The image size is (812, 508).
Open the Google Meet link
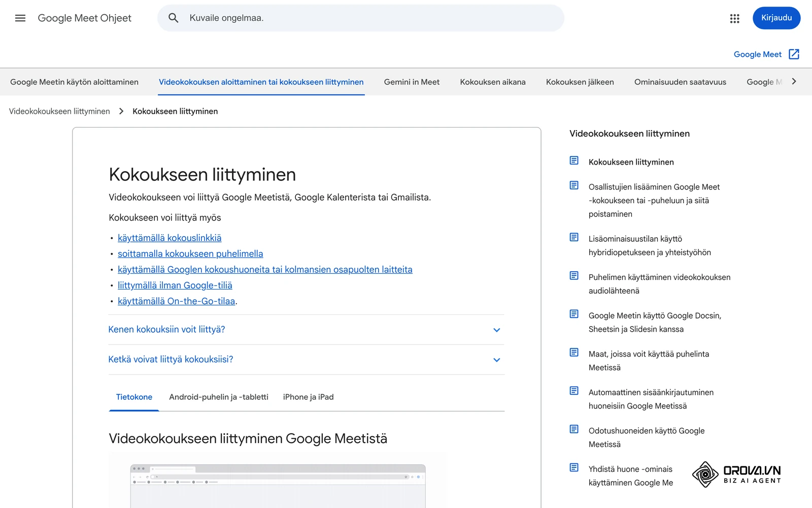[758, 54]
